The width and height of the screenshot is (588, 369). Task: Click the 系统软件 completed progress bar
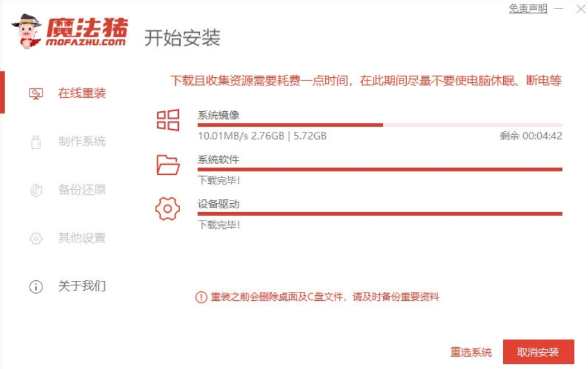[379, 169]
